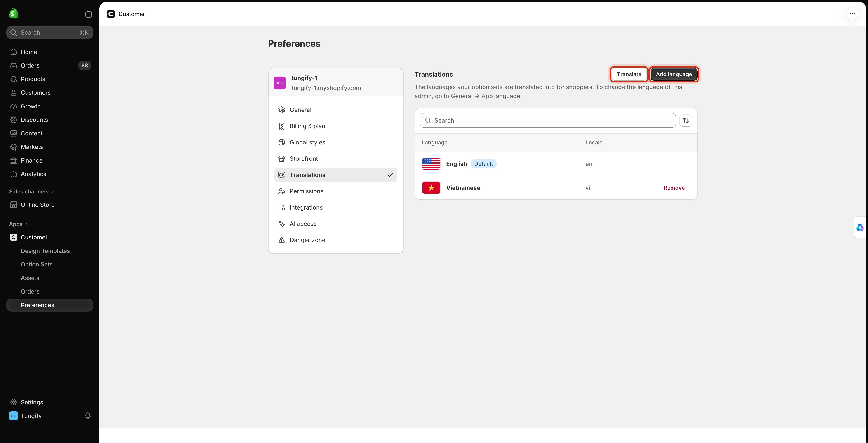The height and width of the screenshot is (443, 868).
Task: Click the Locale column header
Action: coord(593,142)
